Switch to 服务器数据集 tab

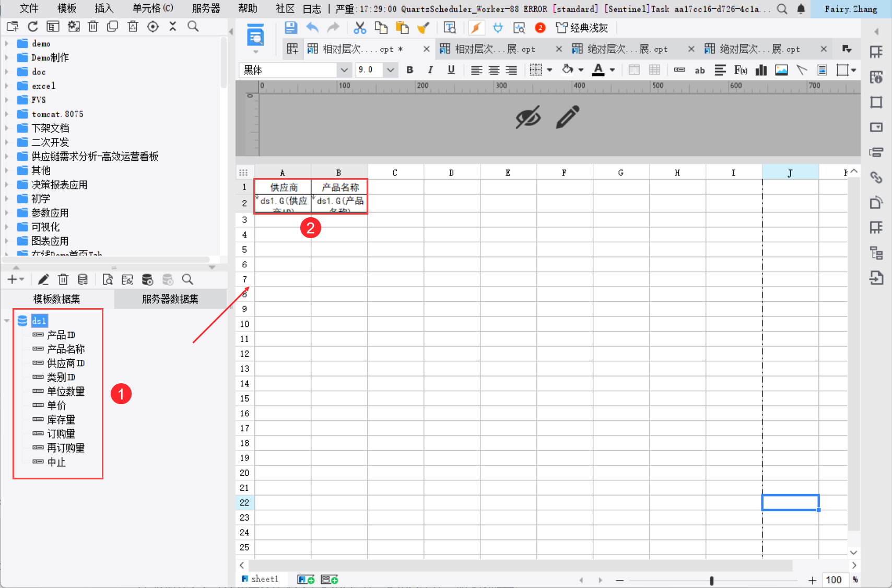click(170, 299)
